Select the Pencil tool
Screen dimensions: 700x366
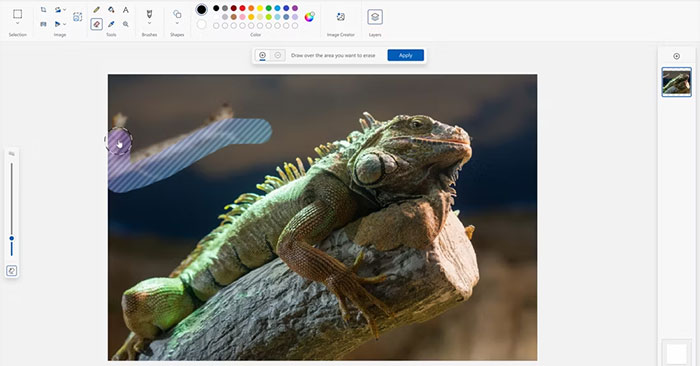(x=96, y=10)
